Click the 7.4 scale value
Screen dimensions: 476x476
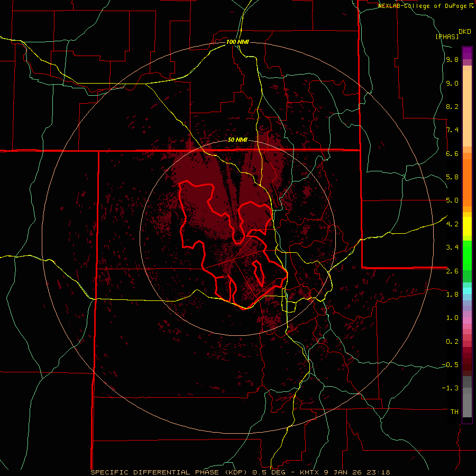452,130
